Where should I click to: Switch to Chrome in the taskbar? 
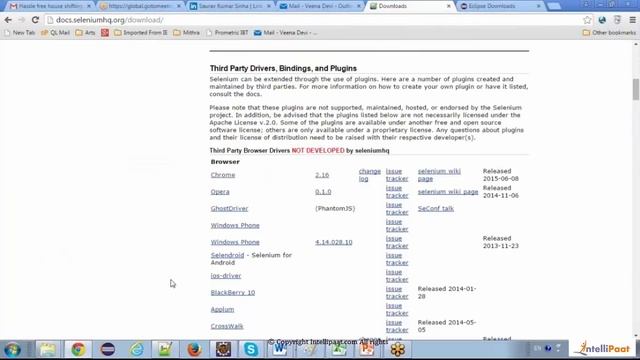(x=78, y=349)
